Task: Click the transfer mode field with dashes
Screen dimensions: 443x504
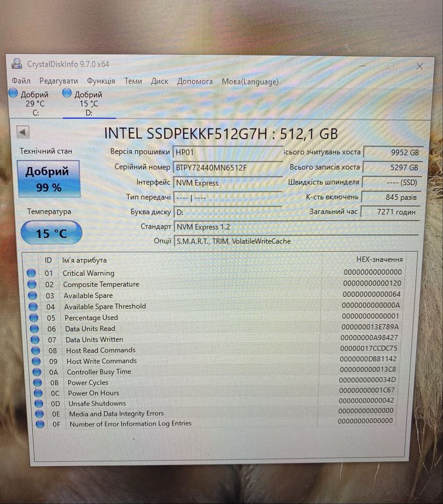Action: pyautogui.click(x=228, y=198)
